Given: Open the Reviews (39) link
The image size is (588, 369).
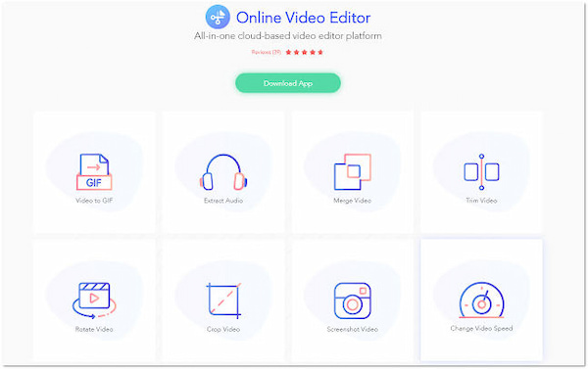Looking at the screenshot, I should (266, 52).
